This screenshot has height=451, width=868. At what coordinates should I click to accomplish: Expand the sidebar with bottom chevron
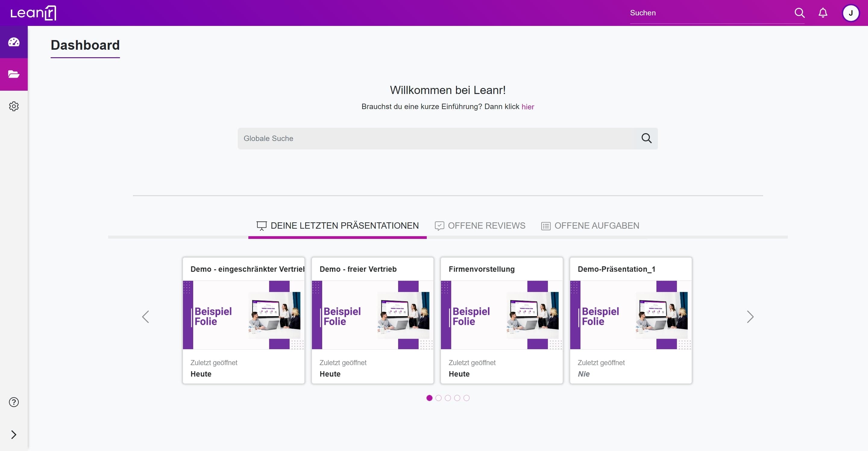[x=14, y=434]
